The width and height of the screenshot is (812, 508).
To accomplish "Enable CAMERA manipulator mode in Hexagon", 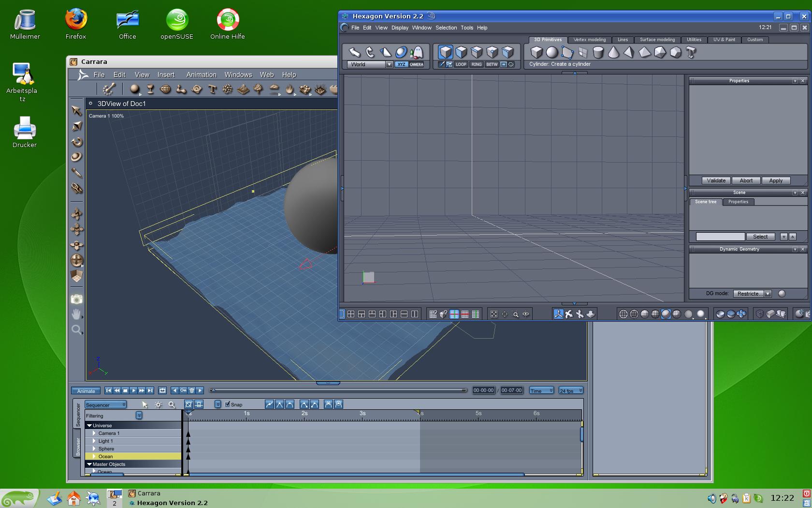I will pyautogui.click(x=416, y=64).
